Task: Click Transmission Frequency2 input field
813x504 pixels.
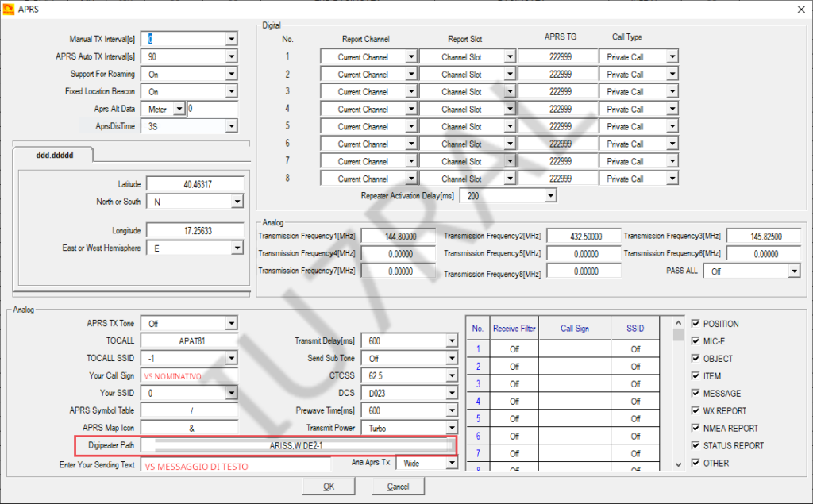Action: (584, 237)
